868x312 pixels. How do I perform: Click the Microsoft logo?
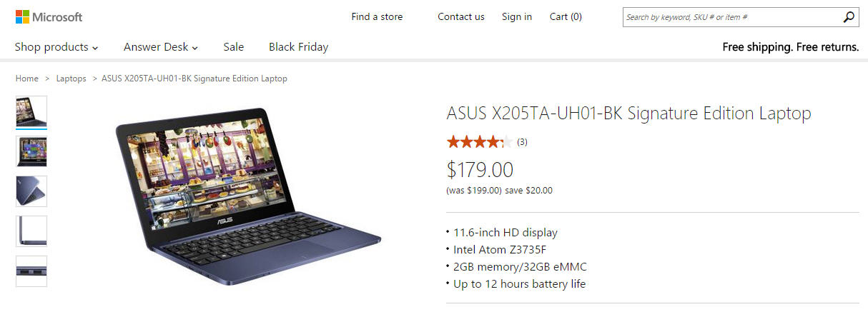pos(49,17)
